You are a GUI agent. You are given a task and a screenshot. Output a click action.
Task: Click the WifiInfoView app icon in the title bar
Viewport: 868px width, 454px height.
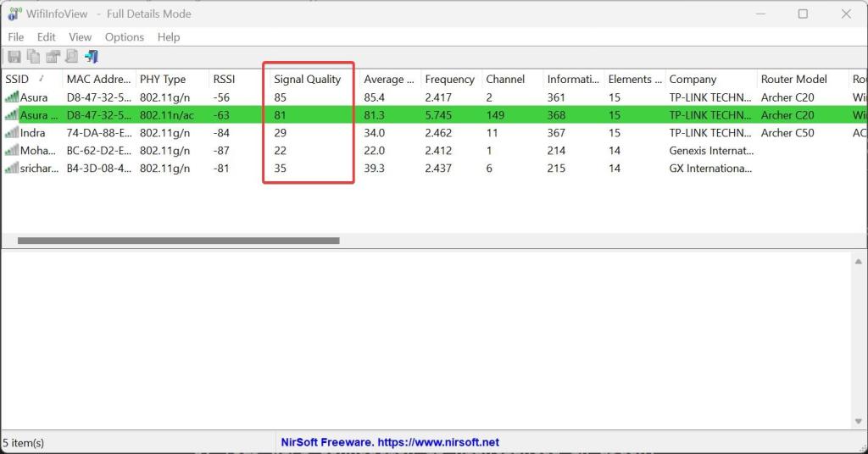coord(15,14)
